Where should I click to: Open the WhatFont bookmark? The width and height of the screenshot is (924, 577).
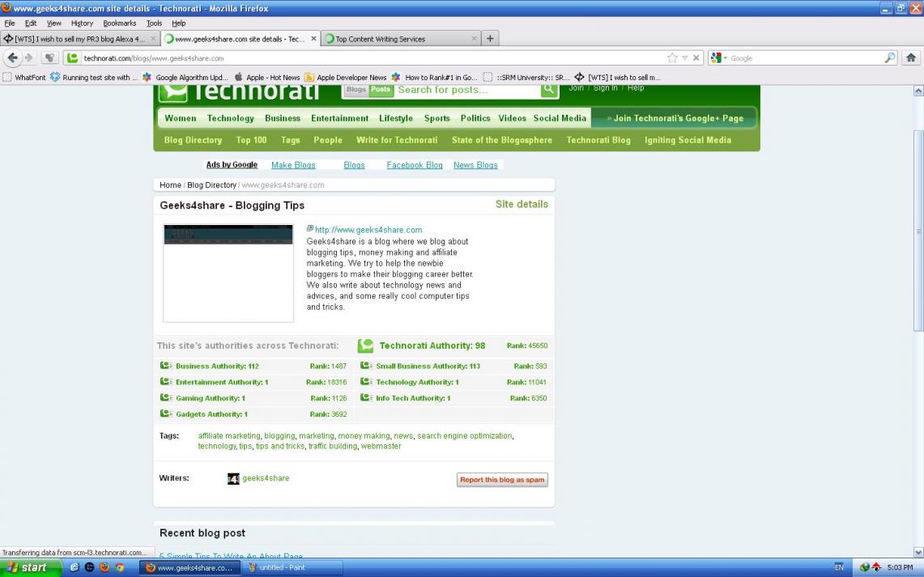[x=24, y=77]
